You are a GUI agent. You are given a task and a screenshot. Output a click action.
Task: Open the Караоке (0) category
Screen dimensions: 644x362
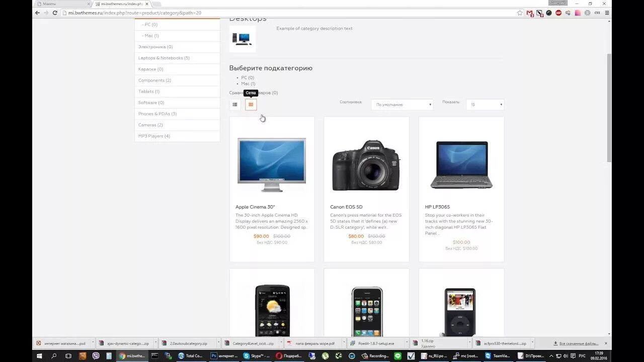pyautogui.click(x=177, y=69)
